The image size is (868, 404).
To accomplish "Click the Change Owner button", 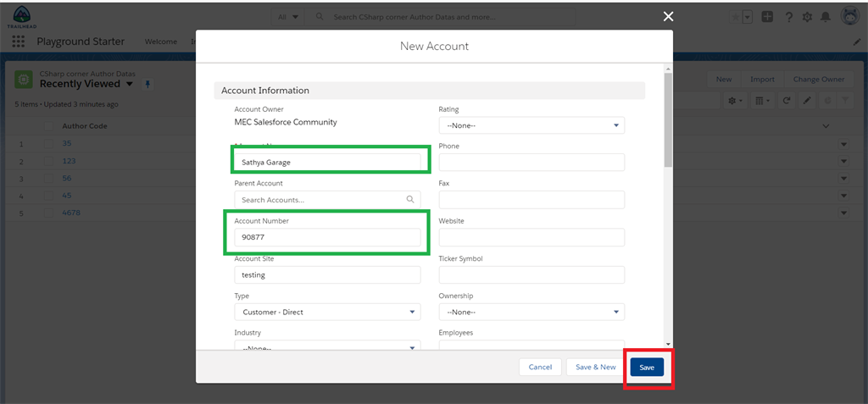I will [x=819, y=79].
